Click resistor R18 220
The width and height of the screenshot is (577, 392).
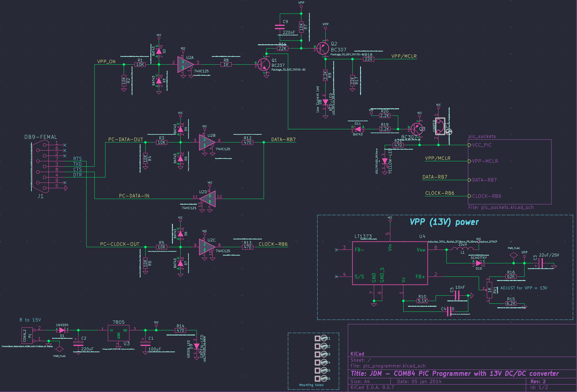368,59
